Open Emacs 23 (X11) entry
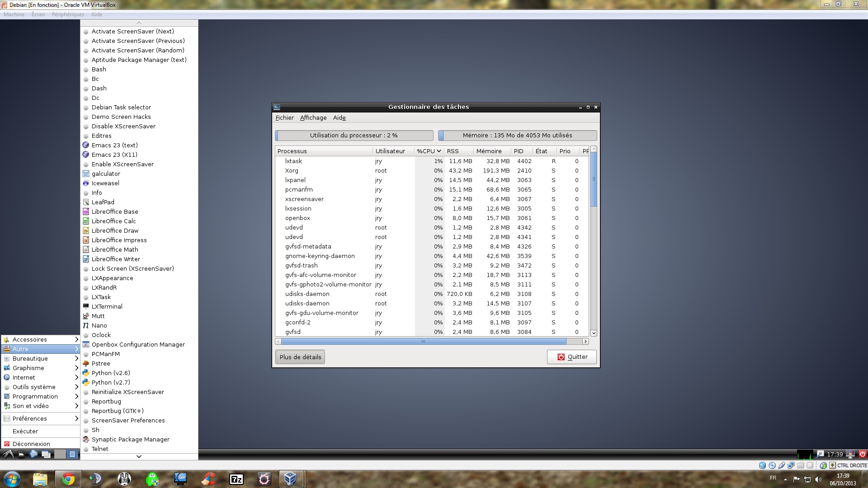 click(x=139, y=155)
